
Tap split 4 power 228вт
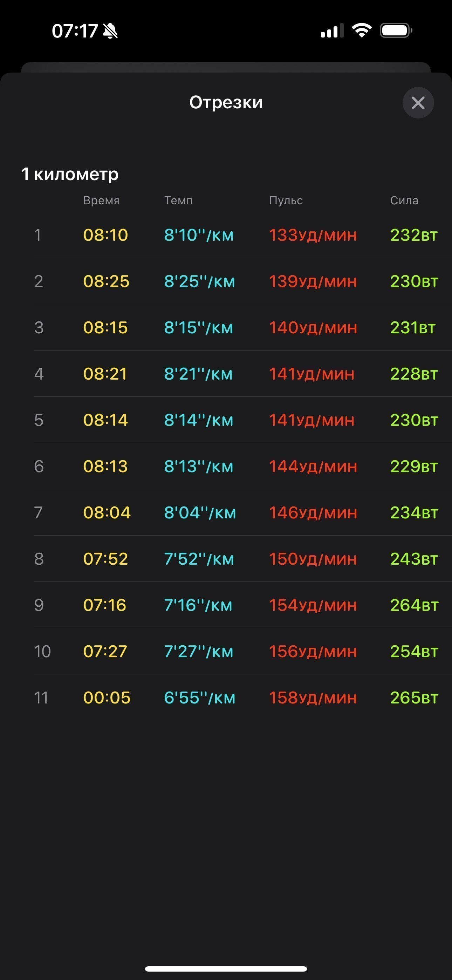click(x=414, y=374)
